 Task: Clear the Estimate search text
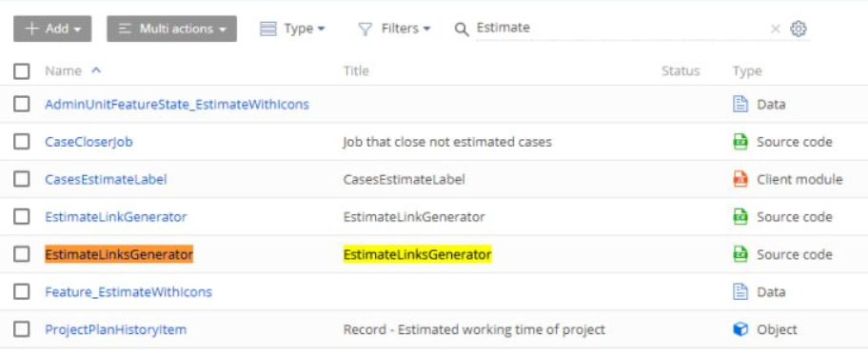click(776, 29)
